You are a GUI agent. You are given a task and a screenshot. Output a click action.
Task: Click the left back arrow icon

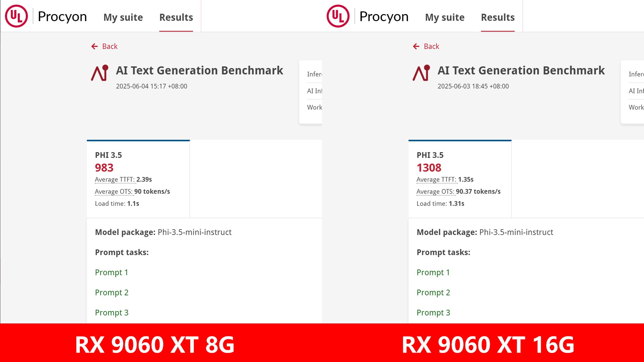coord(95,46)
